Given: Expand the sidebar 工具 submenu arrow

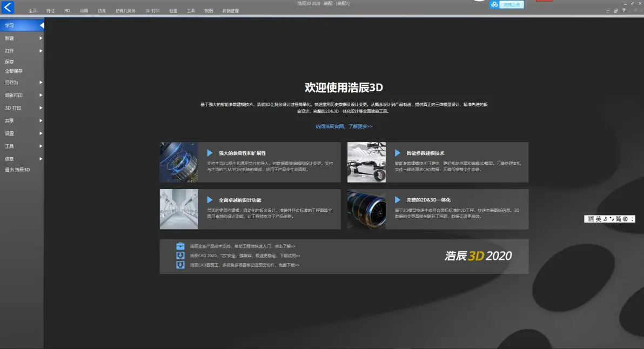Looking at the screenshot, I should click(x=41, y=146).
